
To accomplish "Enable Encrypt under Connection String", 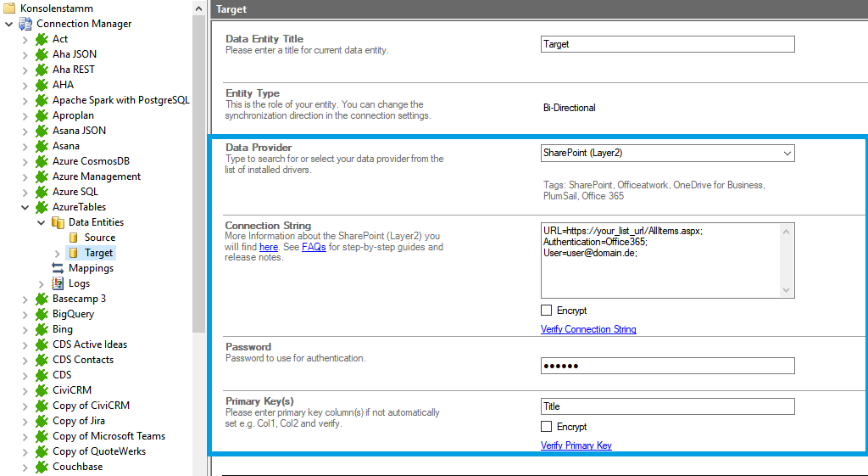I will [547, 311].
